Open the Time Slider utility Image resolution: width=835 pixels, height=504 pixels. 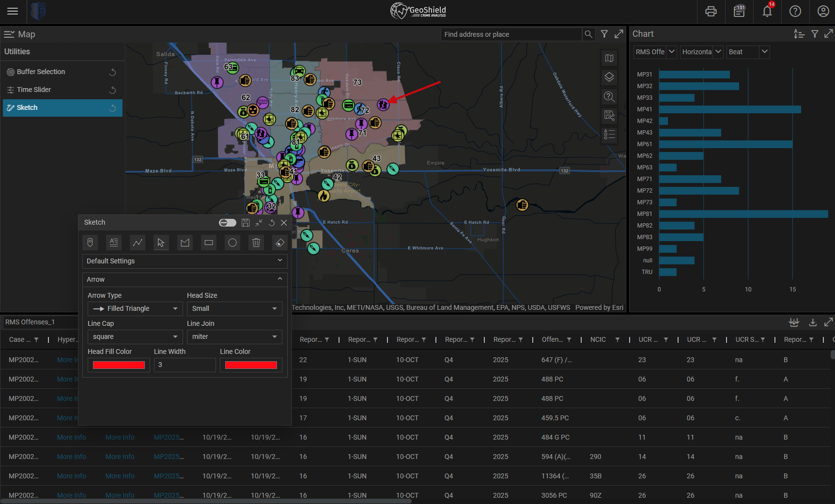(x=34, y=90)
